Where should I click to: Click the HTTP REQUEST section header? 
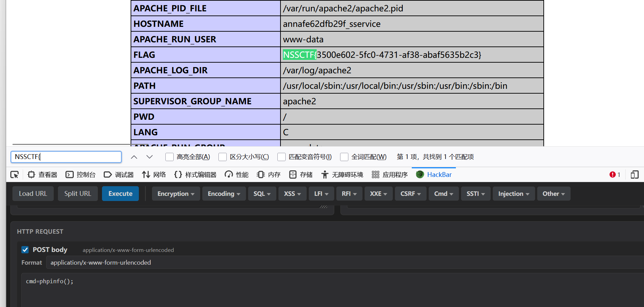[x=40, y=232]
